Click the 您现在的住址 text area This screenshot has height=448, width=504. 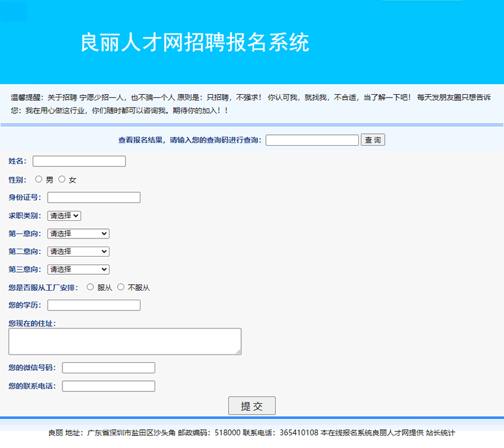(x=125, y=341)
